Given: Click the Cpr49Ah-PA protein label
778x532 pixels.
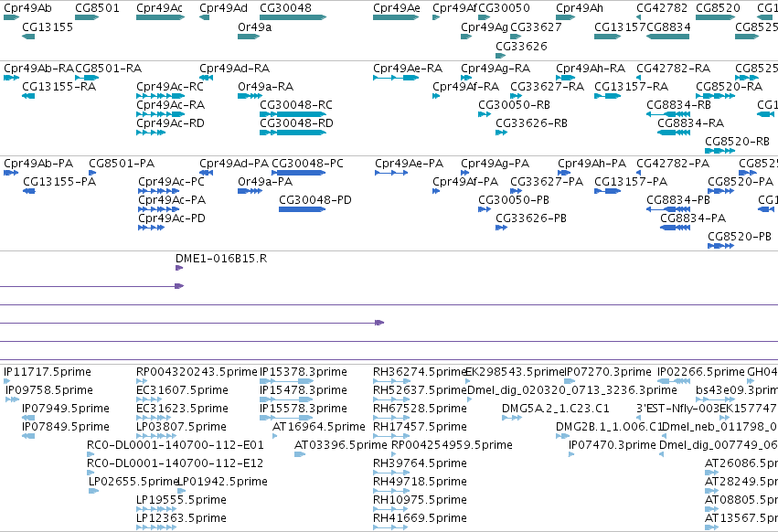Looking at the screenshot, I should pos(591,164).
